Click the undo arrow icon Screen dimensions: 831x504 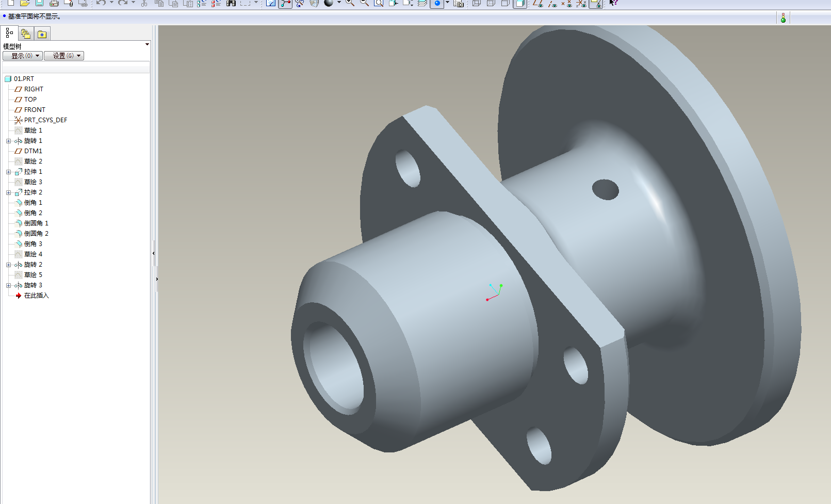coord(101,3)
